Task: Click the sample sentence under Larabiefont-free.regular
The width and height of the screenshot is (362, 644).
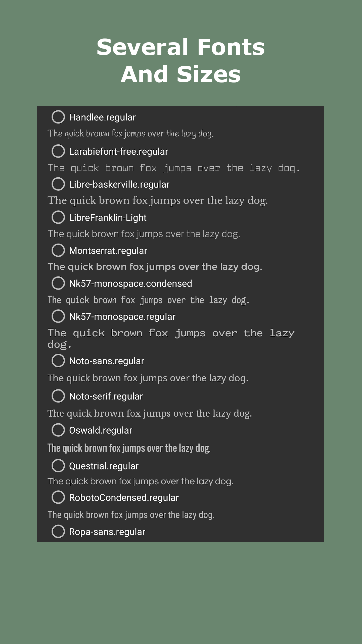Action: (x=174, y=168)
